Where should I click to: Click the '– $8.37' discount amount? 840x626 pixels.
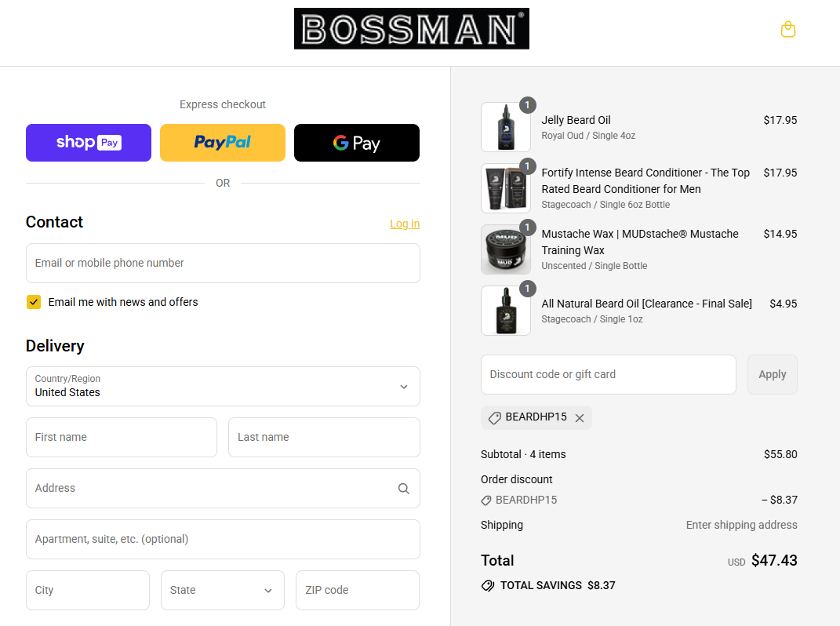[x=780, y=500]
